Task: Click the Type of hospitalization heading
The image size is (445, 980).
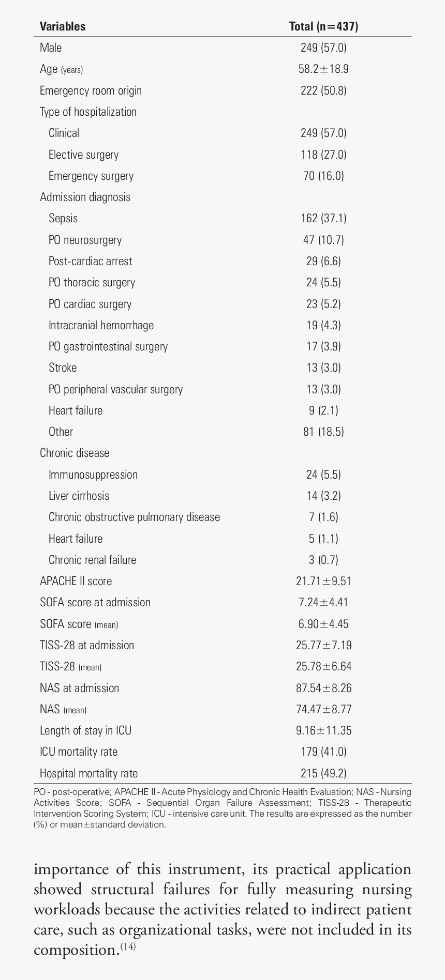Action: [88, 112]
